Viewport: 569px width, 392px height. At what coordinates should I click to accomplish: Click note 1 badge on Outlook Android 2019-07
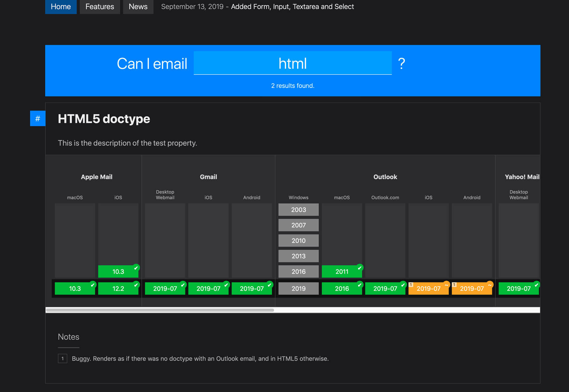pyautogui.click(x=454, y=285)
